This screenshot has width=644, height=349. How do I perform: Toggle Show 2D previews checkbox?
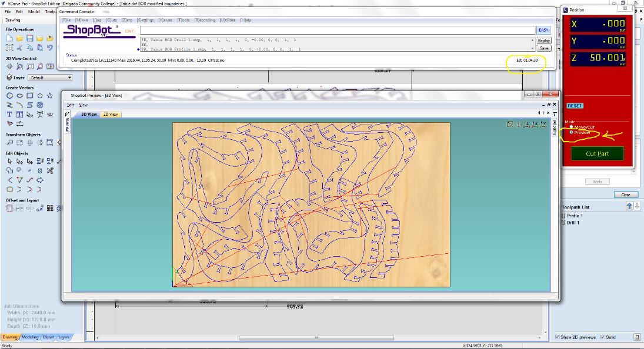[x=558, y=337]
